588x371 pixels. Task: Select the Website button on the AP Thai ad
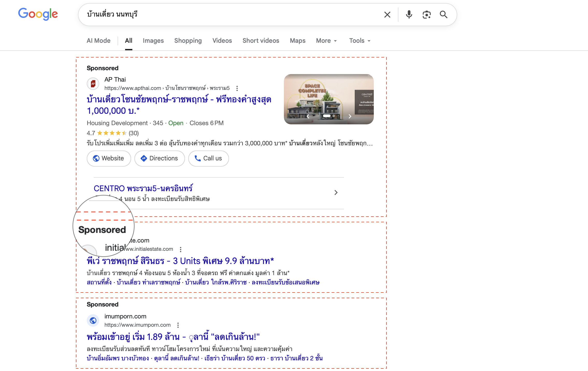[109, 158]
